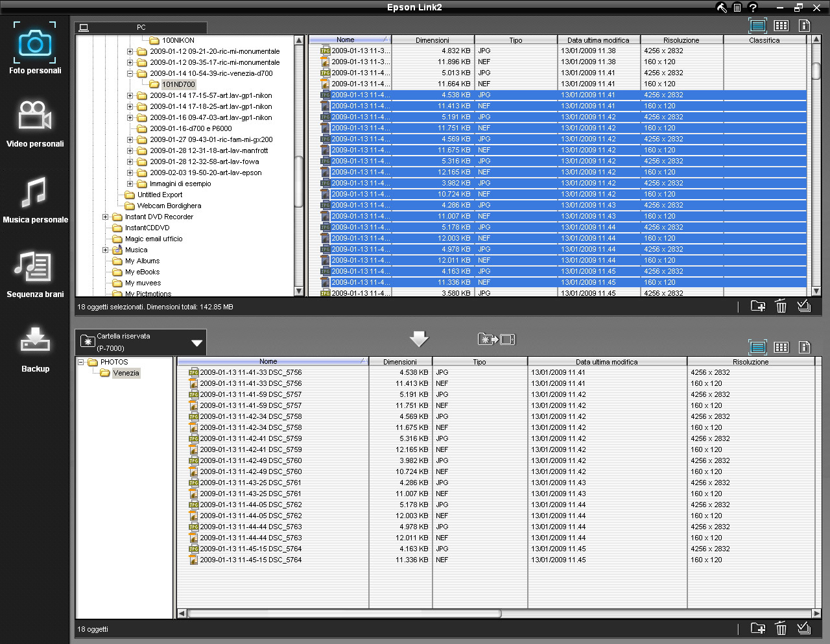Select upper file row sized 11.664 KB
The height and width of the screenshot is (644, 830).
point(558,84)
